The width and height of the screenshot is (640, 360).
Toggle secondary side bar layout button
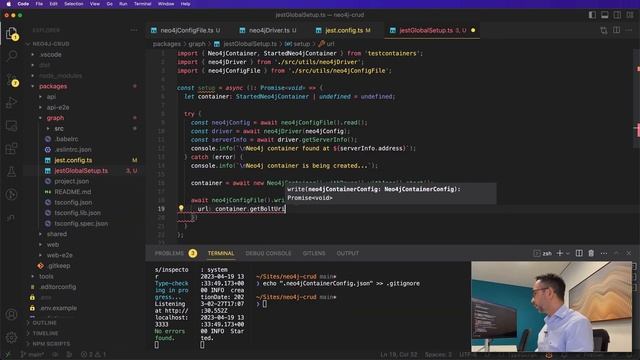617,15
